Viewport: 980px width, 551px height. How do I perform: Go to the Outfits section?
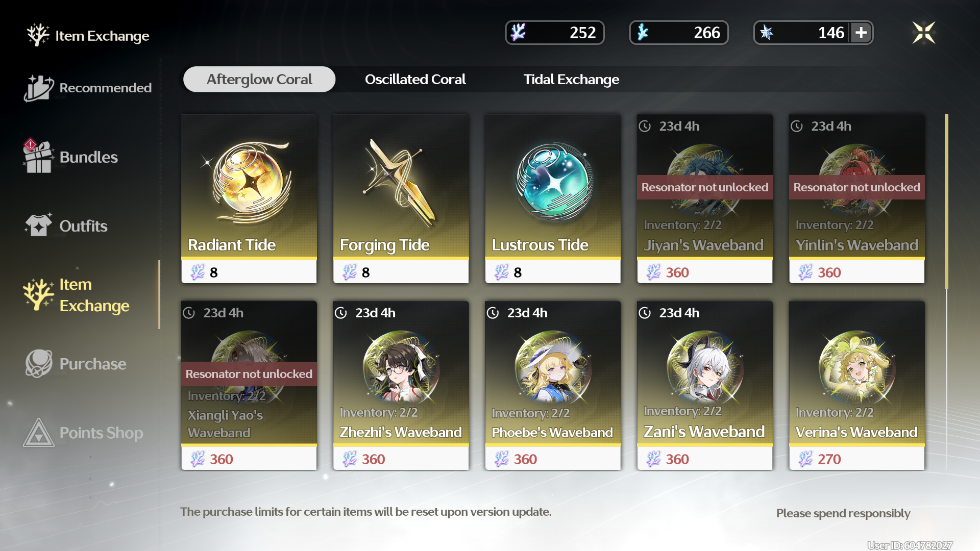coord(66,226)
